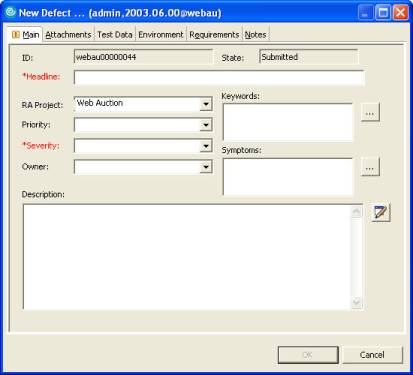Expand the RA Project dropdown
This screenshot has height=375, width=413.
coord(206,104)
